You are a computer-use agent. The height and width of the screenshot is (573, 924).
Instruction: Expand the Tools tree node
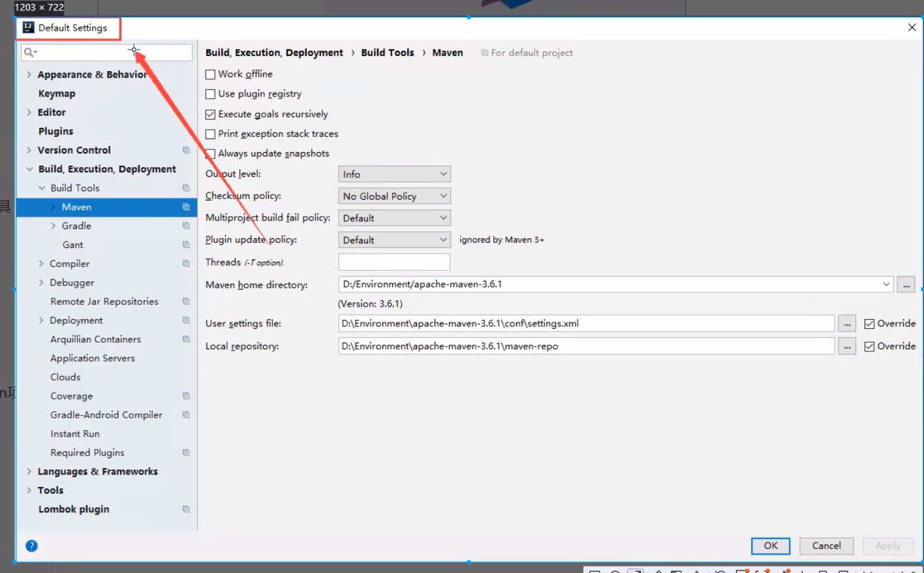click(29, 490)
